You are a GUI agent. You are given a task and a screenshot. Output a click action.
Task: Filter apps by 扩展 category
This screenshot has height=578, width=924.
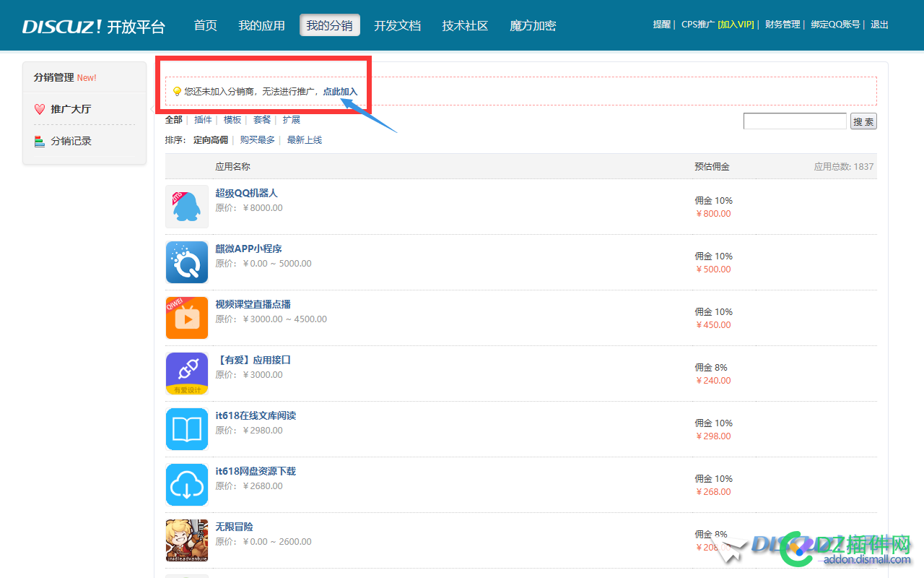292,120
